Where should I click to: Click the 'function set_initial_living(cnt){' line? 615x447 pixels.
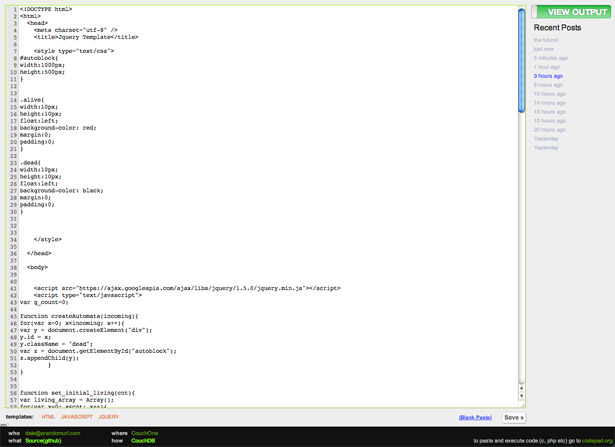[x=77, y=393]
